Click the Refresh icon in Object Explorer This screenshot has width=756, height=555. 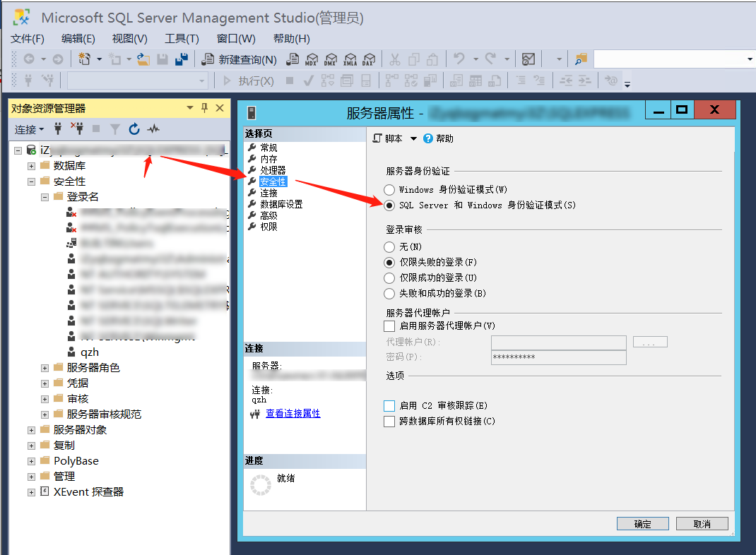[134, 129]
